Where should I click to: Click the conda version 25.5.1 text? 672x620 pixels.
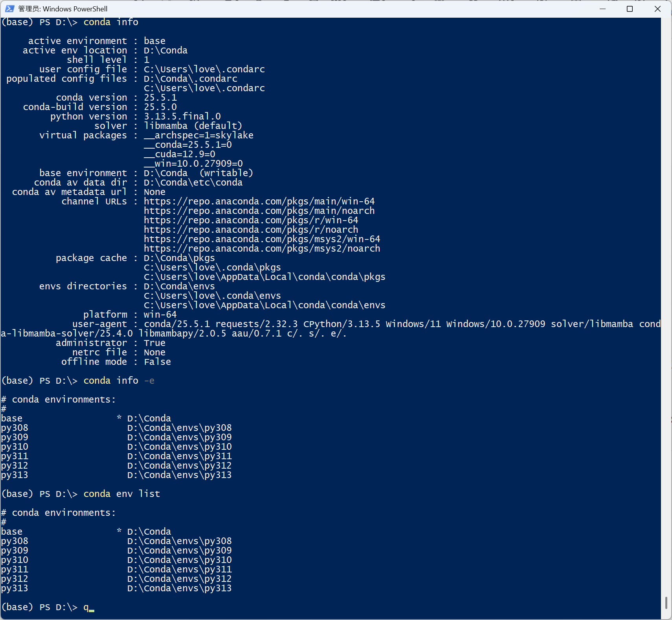pos(160,97)
